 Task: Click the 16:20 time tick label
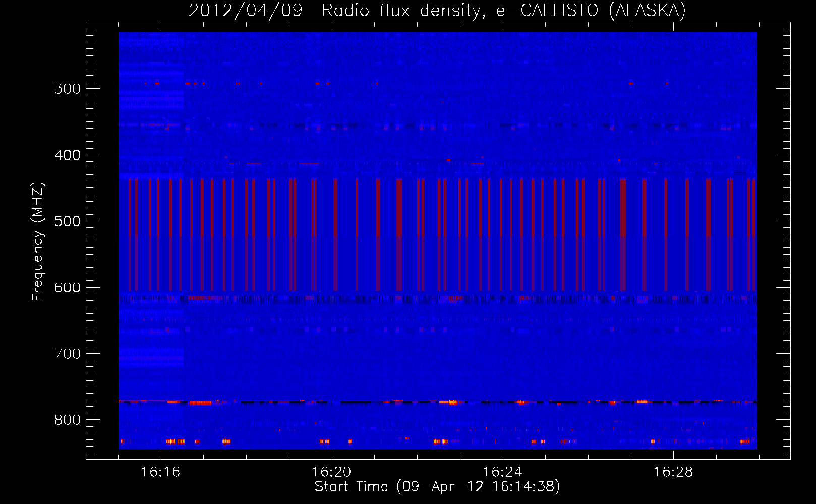tap(331, 472)
